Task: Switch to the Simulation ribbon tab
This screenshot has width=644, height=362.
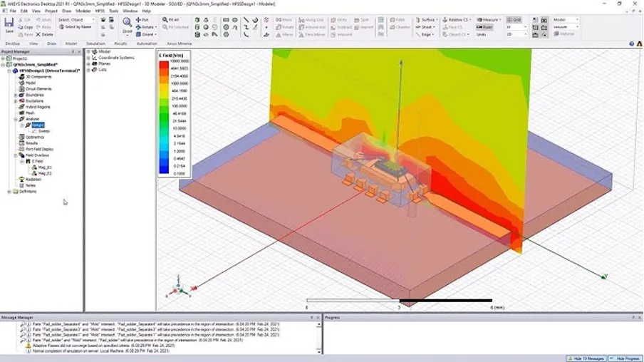Action: click(95, 43)
